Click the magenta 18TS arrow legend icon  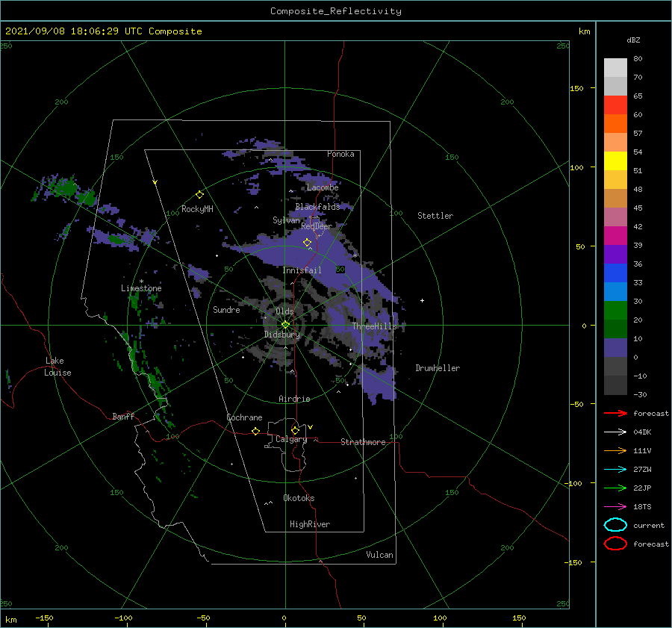click(x=615, y=507)
